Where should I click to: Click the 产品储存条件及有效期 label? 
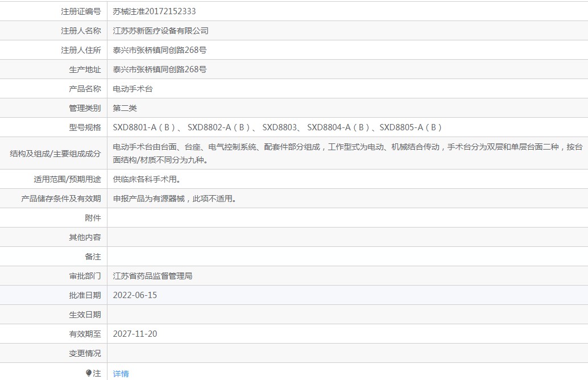61,199
